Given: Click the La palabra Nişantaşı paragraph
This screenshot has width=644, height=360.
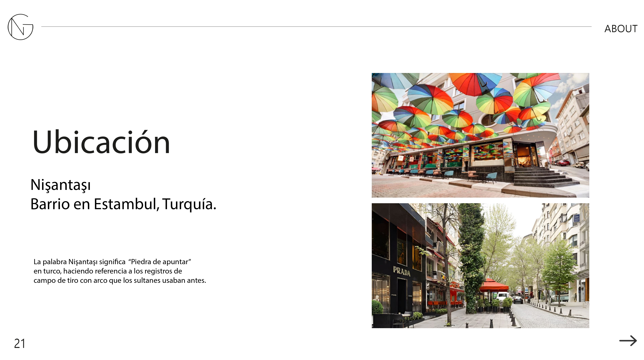Looking at the screenshot, I should 119,271.
